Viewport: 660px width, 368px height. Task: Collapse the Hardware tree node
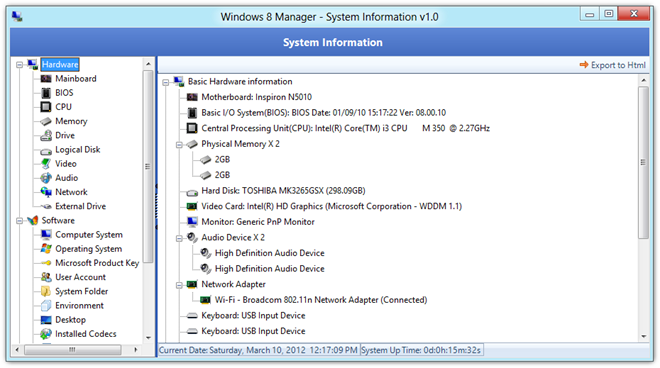pyautogui.click(x=19, y=65)
